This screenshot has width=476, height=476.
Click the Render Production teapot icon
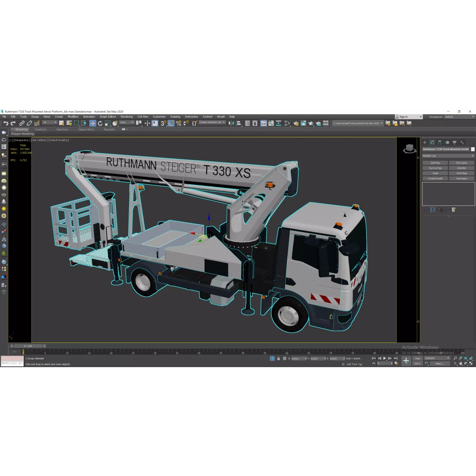coord(311,123)
